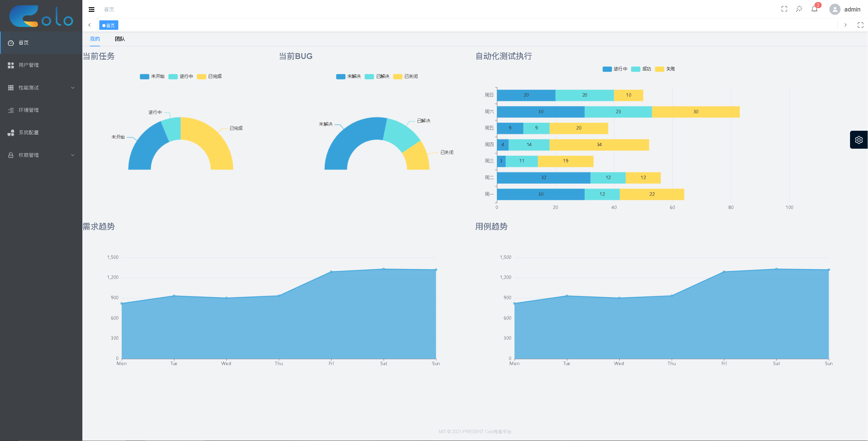868x441 pixels.
Task: Select the 首页 page tag tab
Action: [109, 25]
